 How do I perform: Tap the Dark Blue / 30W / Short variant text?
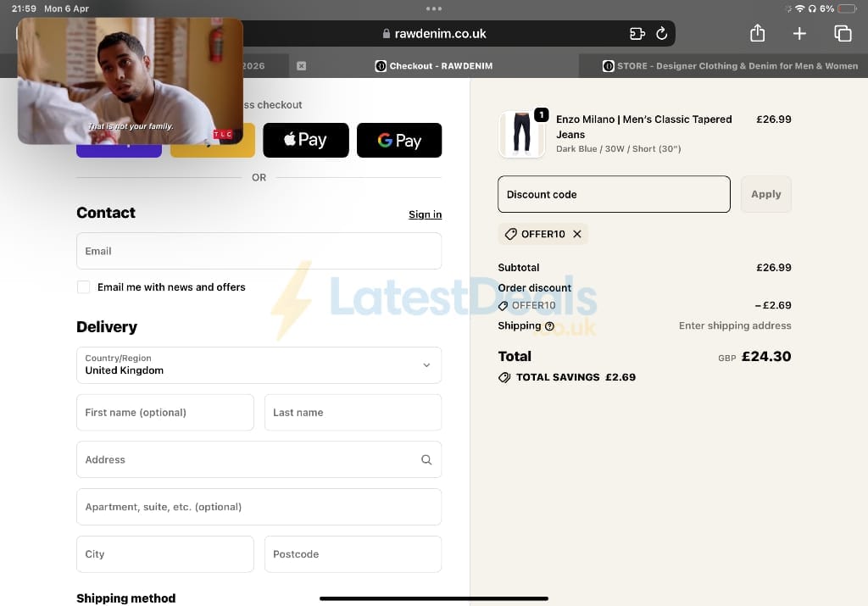coord(618,149)
